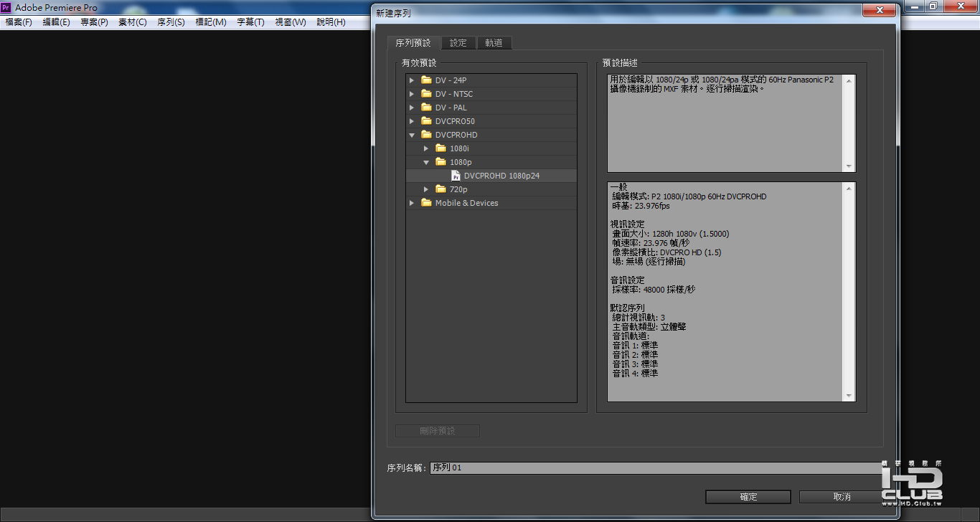This screenshot has height=522, width=980.
Task: Select the Mobile & Devices row label
Action: tap(466, 203)
